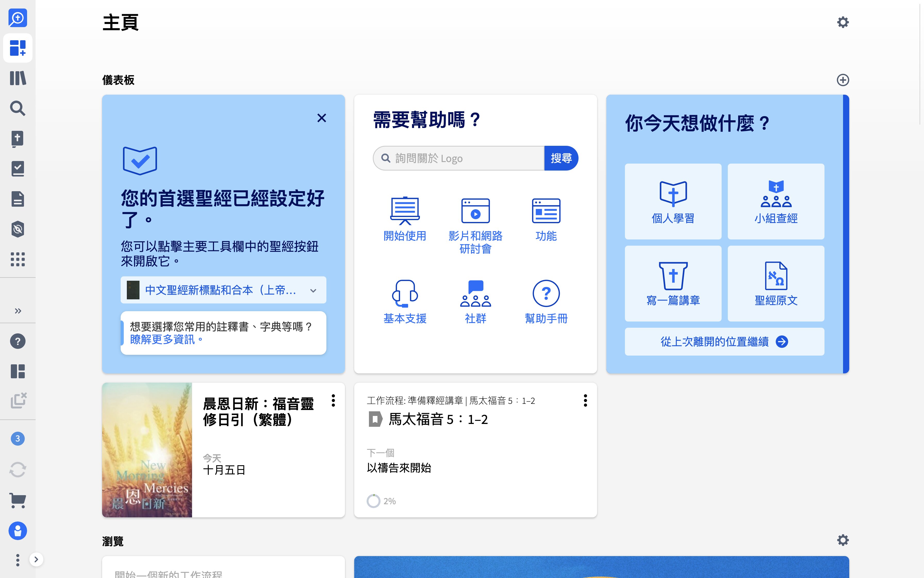924x578 pixels.
Task: Open the Bible icon in the sidebar
Action: click(x=18, y=138)
